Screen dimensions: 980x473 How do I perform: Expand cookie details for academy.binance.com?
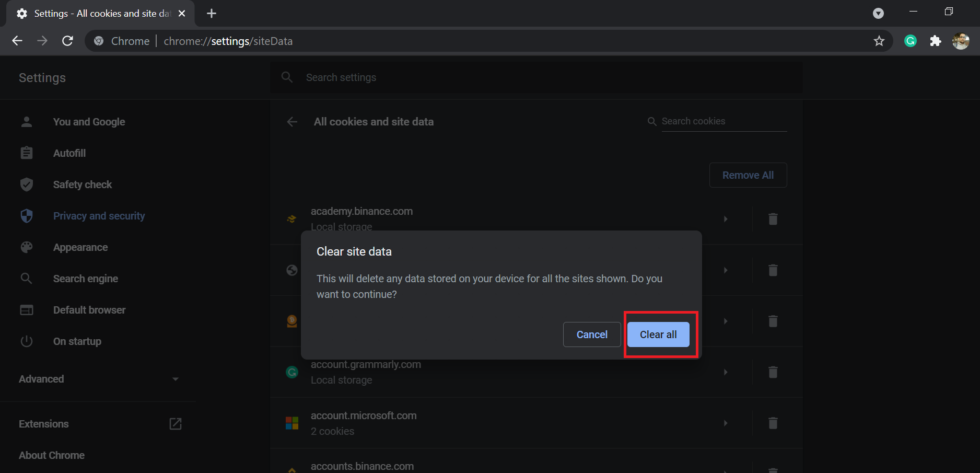tap(725, 219)
